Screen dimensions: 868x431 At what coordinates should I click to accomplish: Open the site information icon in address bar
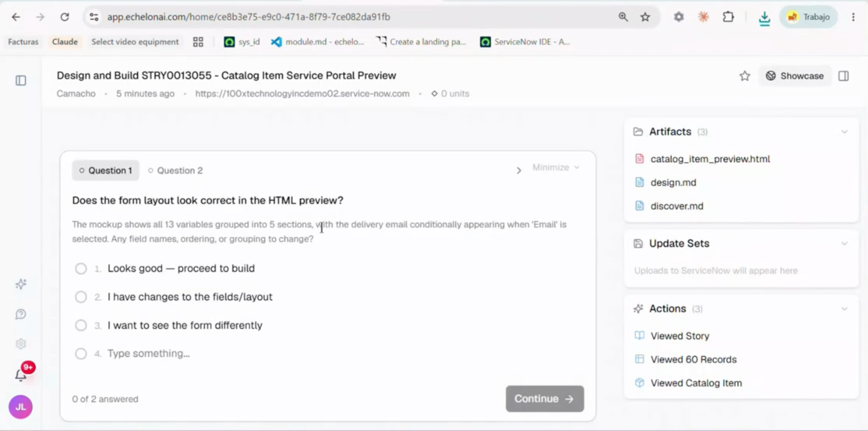click(x=94, y=17)
